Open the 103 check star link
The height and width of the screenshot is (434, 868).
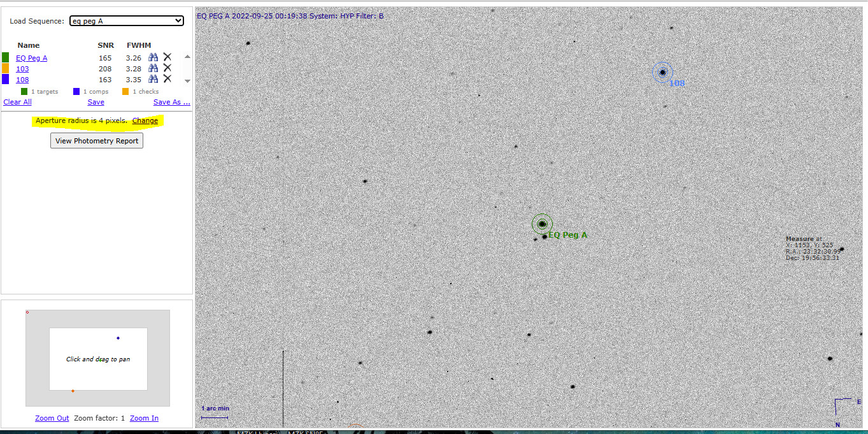point(22,69)
